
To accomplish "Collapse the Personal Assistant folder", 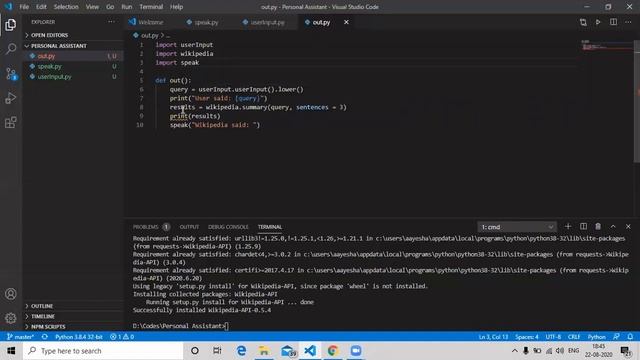I will [x=58, y=46].
